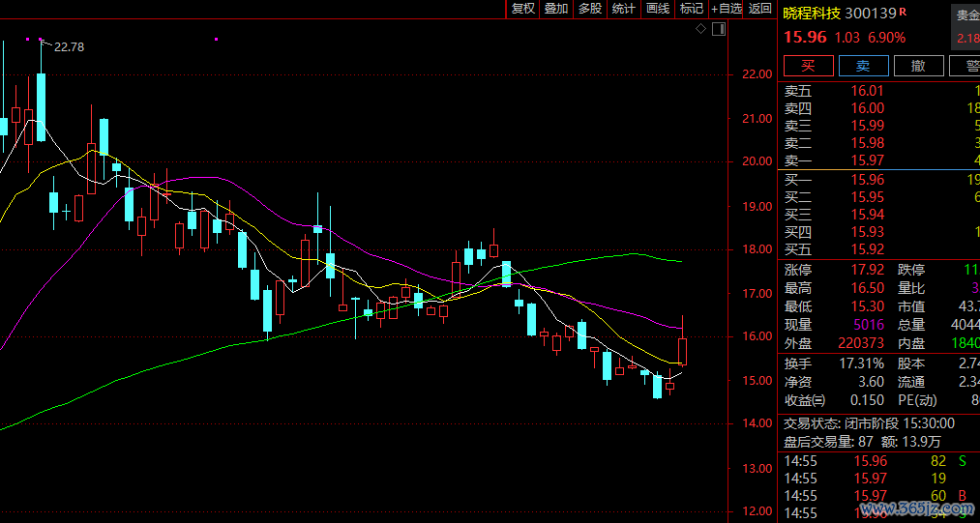Click the 净资 value 3.60

click(x=872, y=382)
